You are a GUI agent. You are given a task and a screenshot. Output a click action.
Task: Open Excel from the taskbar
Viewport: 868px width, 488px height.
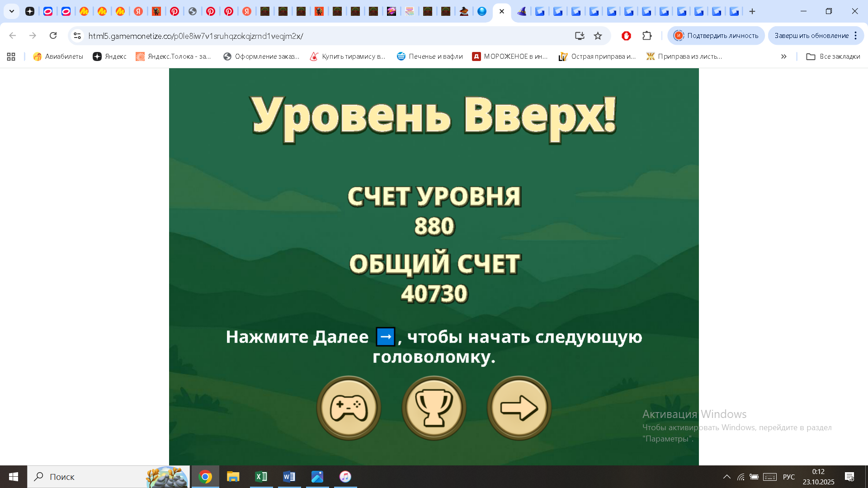click(x=261, y=477)
